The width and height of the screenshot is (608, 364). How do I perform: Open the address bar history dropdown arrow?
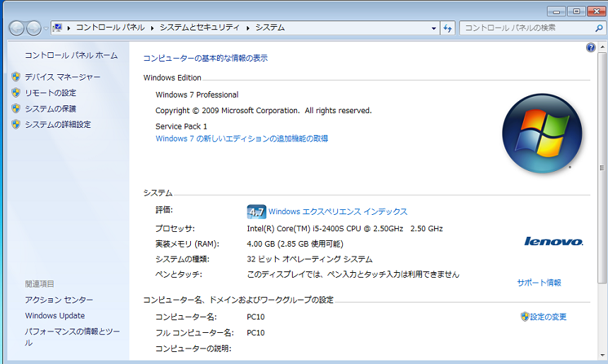(x=434, y=28)
